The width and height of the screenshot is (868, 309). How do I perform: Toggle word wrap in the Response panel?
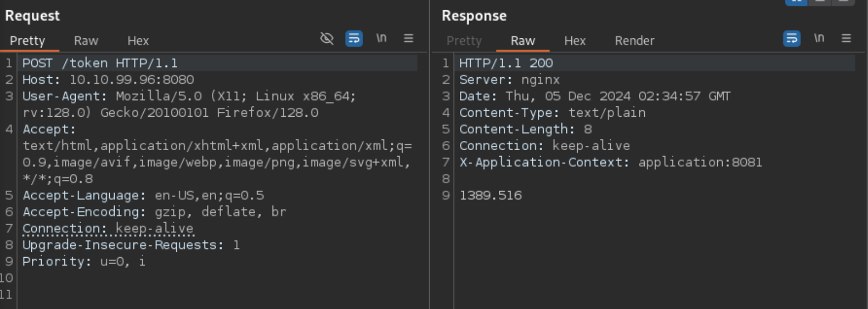(x=792, y=38)
